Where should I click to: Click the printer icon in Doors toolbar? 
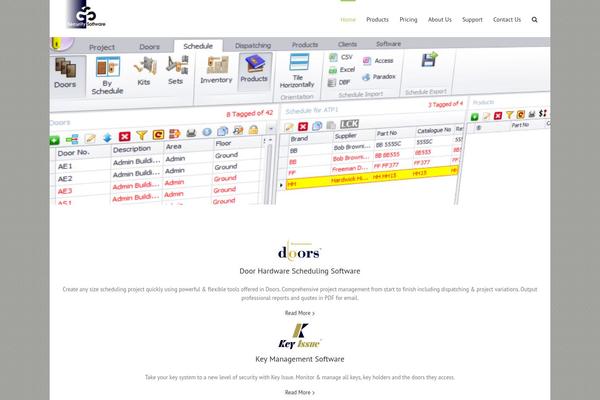191,133
